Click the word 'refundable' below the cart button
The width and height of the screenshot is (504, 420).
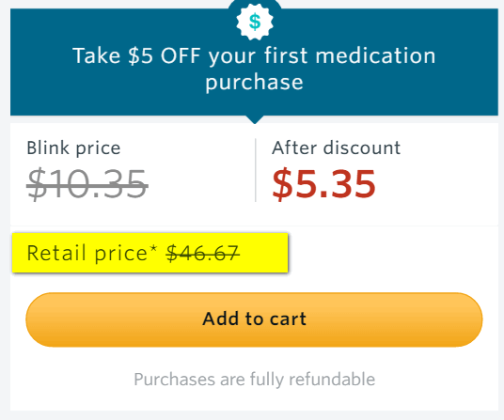pyautogui.click(x=332, y=379)
